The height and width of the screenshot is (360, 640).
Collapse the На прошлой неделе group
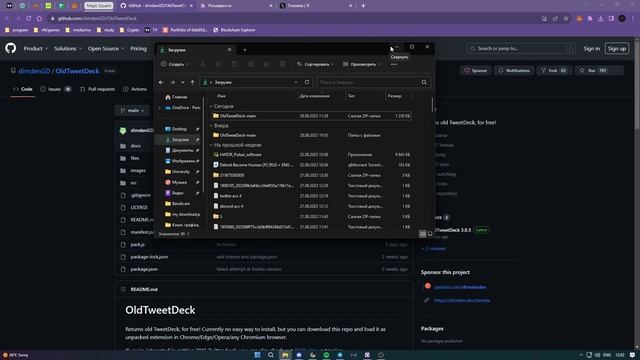pos(211,145)
